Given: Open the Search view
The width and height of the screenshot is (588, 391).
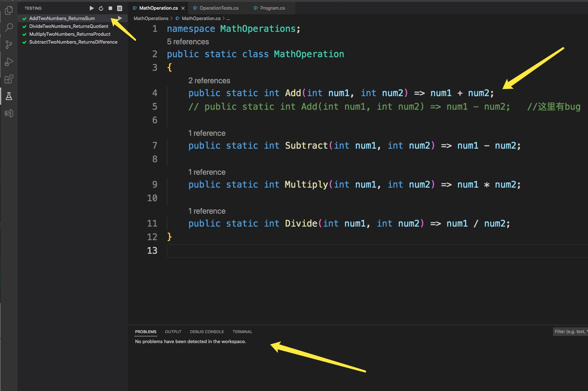Looking at the screenshot, I should [9, 27].
